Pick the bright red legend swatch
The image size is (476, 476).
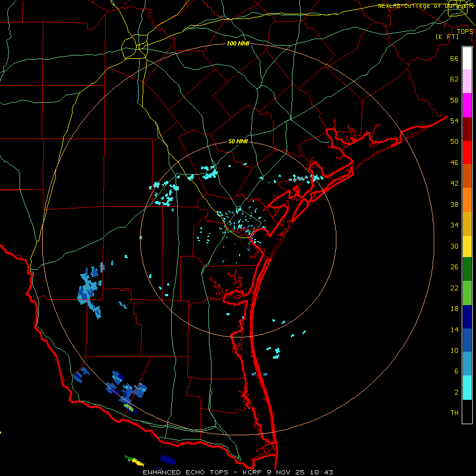pyautogui.click(x=467, y=152)
